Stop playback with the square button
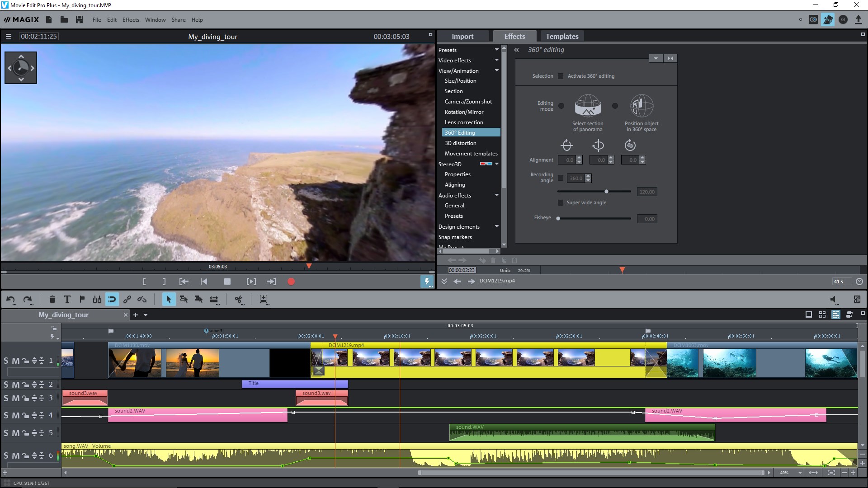The image size is (868, 488). 227,282
